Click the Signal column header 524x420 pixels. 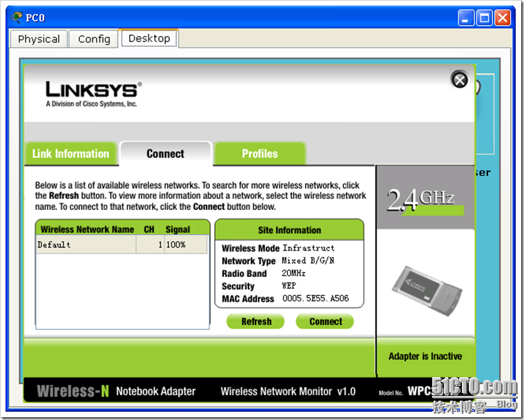pyautogui.click(x=178, y=229)
